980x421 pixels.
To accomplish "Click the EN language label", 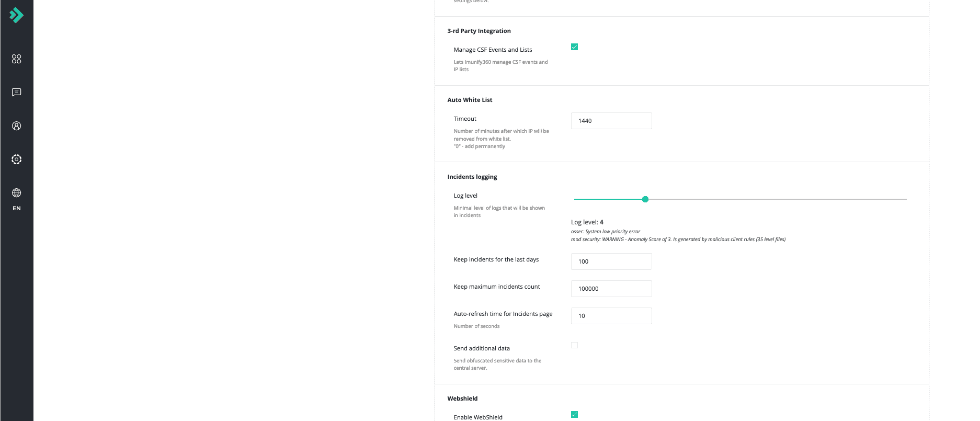I will click(17, 208).
